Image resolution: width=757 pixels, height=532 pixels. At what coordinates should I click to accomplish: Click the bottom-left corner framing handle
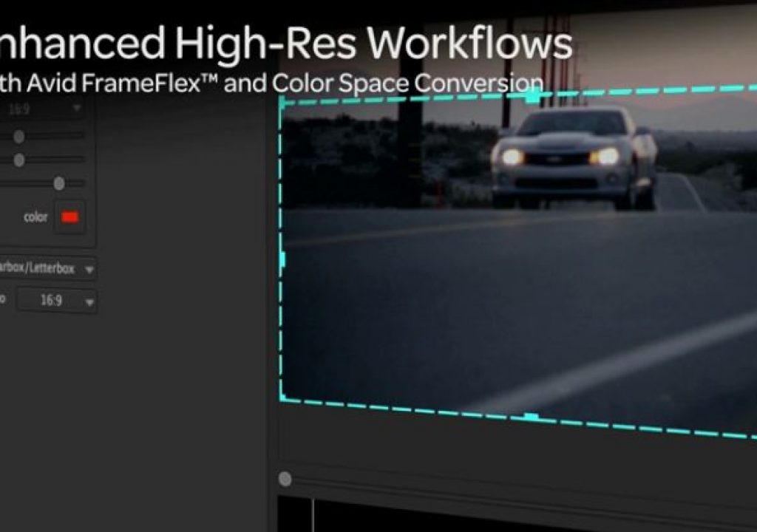point(284,398)
